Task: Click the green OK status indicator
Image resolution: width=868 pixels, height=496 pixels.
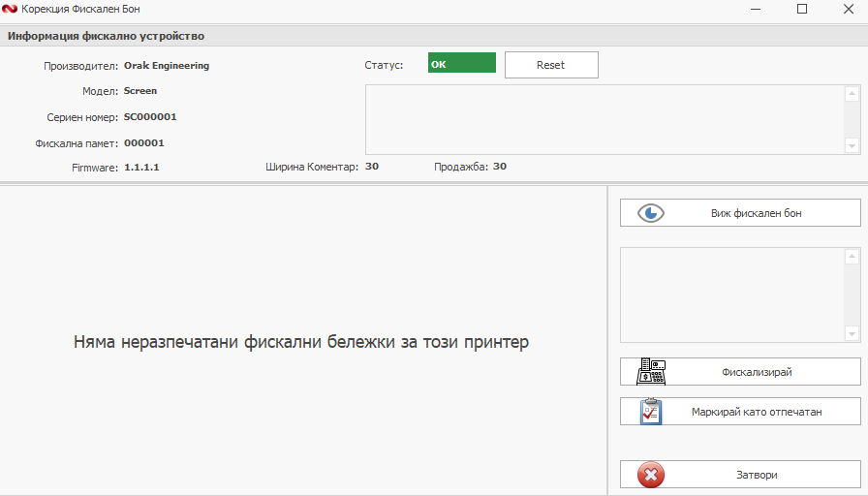Action: click(462, 64)
